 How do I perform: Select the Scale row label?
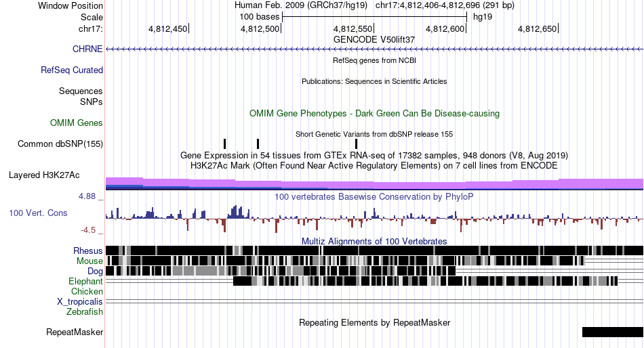92,17
